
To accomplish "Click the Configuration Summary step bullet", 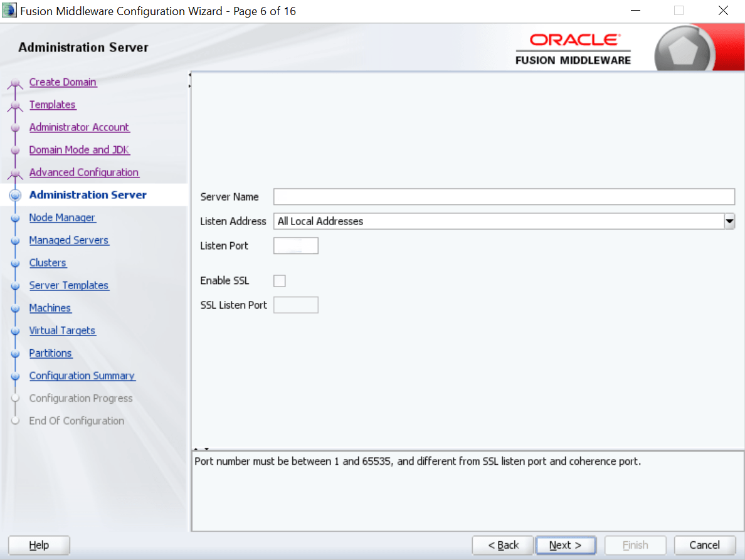I will click(15, 376).
